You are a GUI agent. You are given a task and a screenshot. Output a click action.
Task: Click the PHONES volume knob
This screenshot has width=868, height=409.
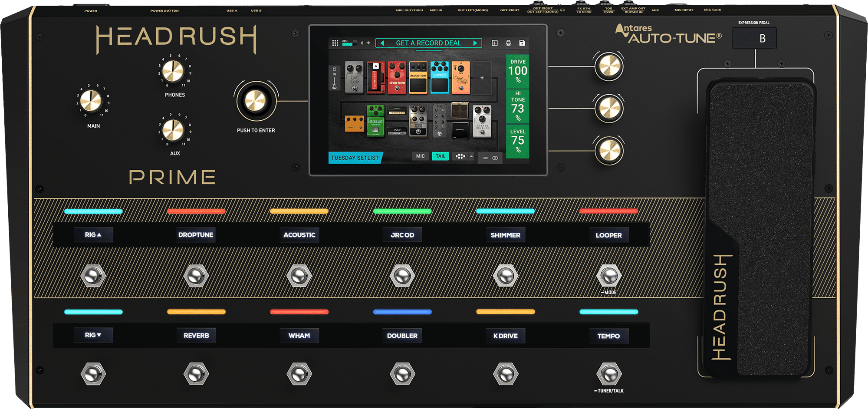point(173,71)
